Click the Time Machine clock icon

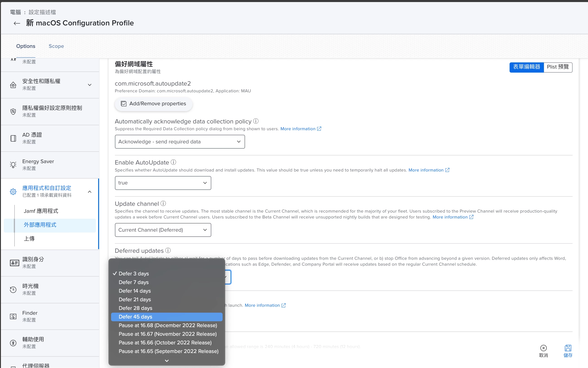pyautogui.click(x=13, y=289)
